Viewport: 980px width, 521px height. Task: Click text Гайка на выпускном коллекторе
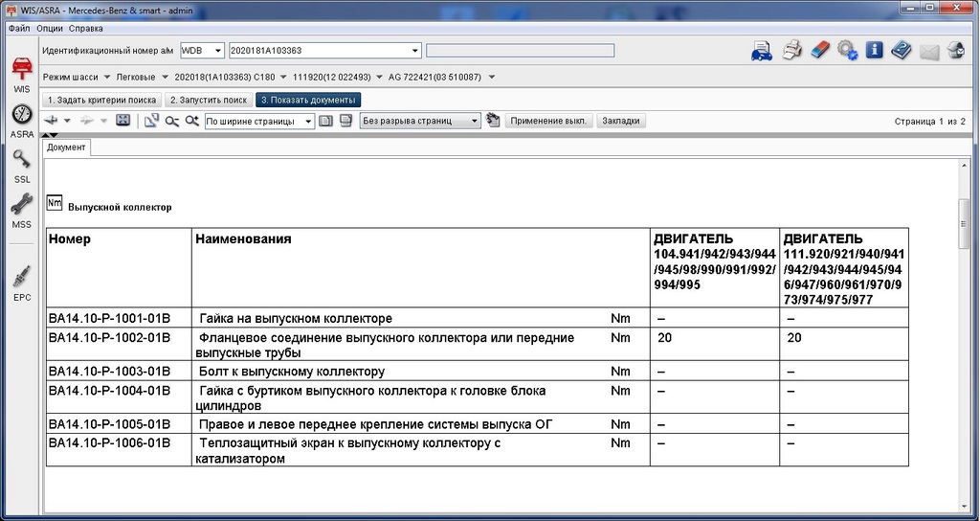tap(296, 318)
